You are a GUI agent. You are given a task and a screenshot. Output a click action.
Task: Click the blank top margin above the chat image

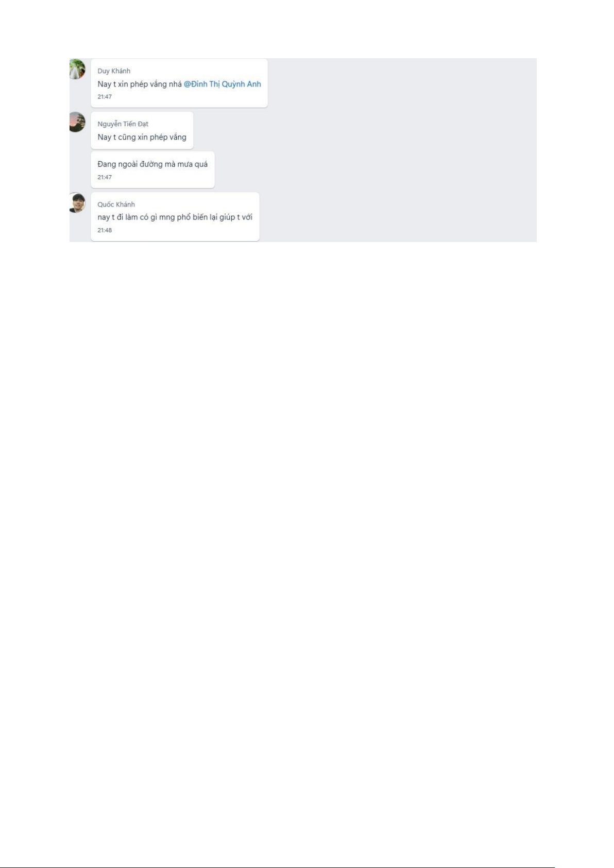(x=307, y=28)
